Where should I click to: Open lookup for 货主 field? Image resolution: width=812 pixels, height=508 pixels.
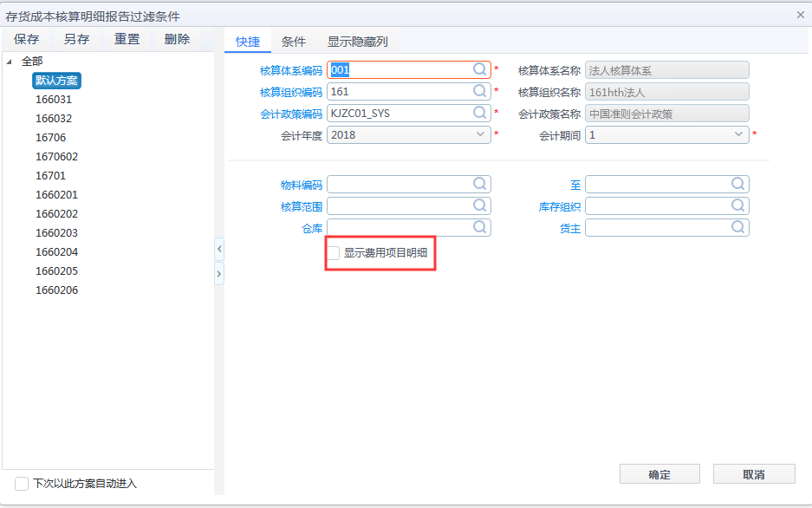click(737, 226)
